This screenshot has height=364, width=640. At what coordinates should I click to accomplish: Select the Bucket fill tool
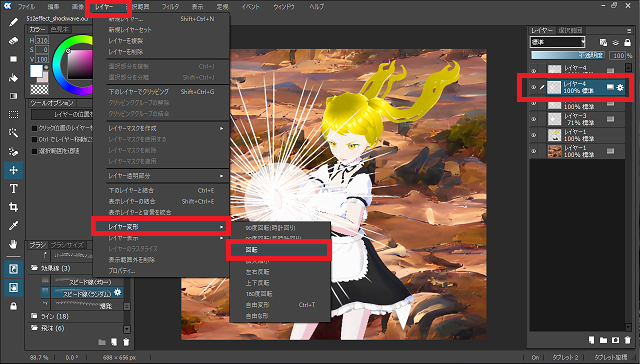pyautogui.click(x=13, y=78)
